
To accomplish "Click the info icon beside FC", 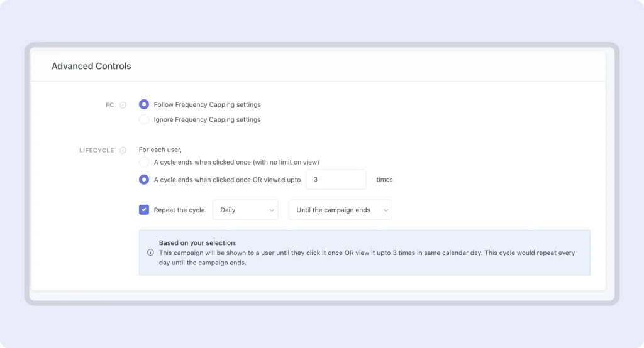I will click(123, 106).
